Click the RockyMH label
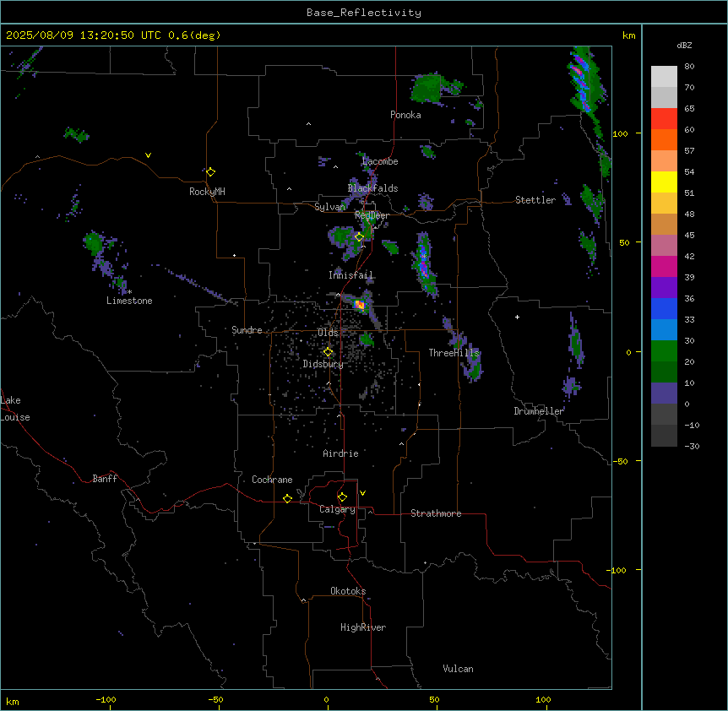The image size is (728, 711). tap(207, 192)
